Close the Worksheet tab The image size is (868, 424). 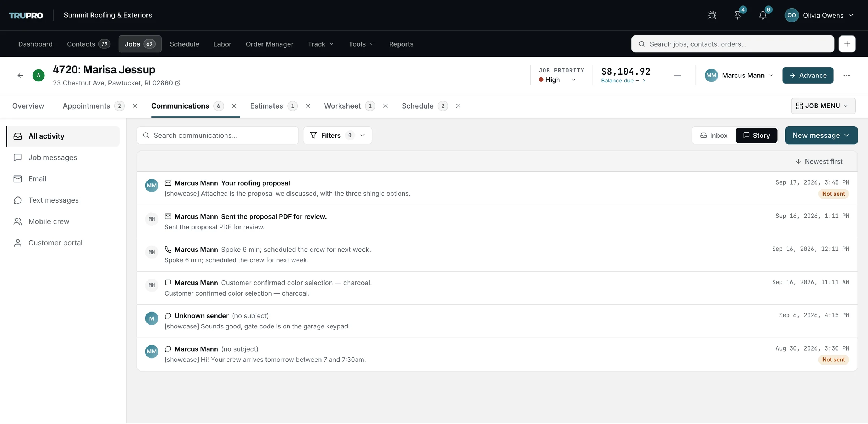point(386,106)
